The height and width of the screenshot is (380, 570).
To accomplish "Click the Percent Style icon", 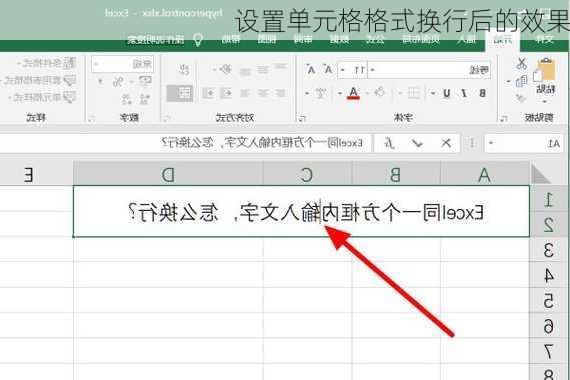I will click(117, 81).
